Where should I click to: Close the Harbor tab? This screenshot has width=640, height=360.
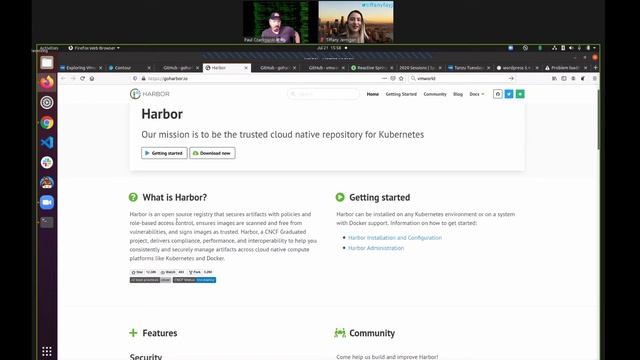click(246, 68)
